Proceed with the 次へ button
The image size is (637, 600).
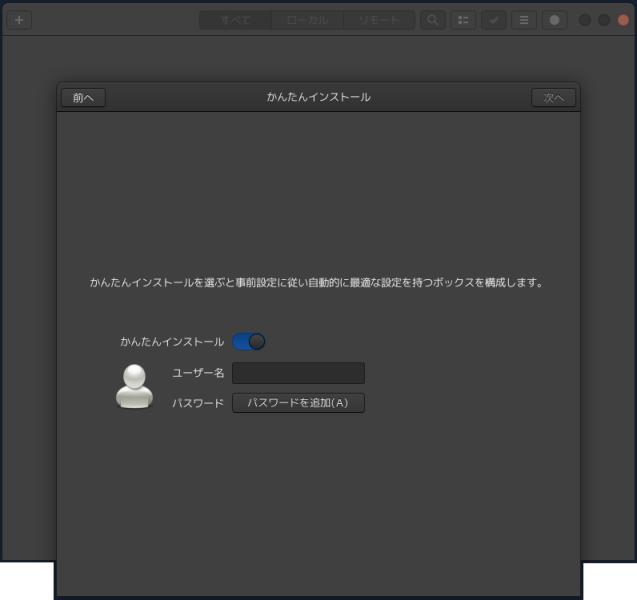tap(553, 97)
